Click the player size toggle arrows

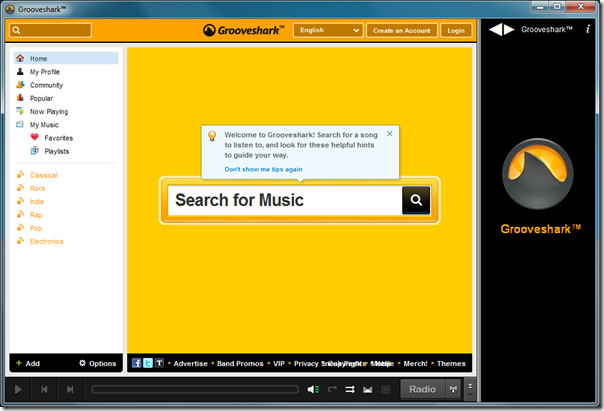click(x=470, y=389)
